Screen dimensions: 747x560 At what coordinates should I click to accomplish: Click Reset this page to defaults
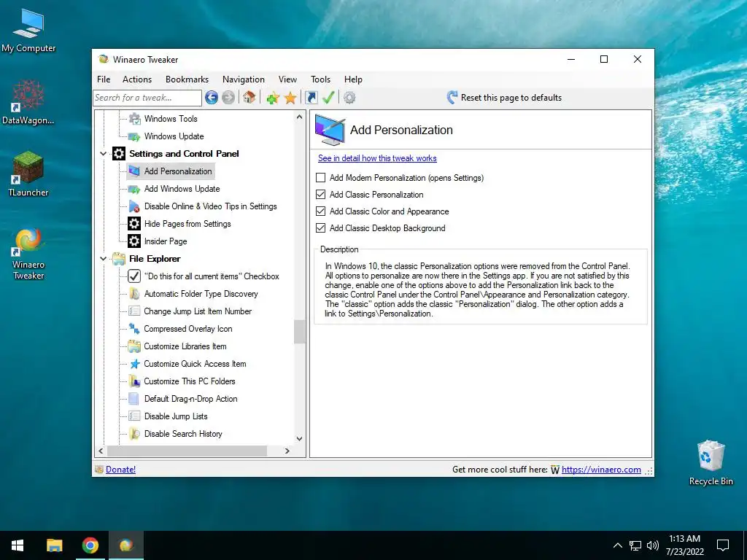(x=504, y=98)
